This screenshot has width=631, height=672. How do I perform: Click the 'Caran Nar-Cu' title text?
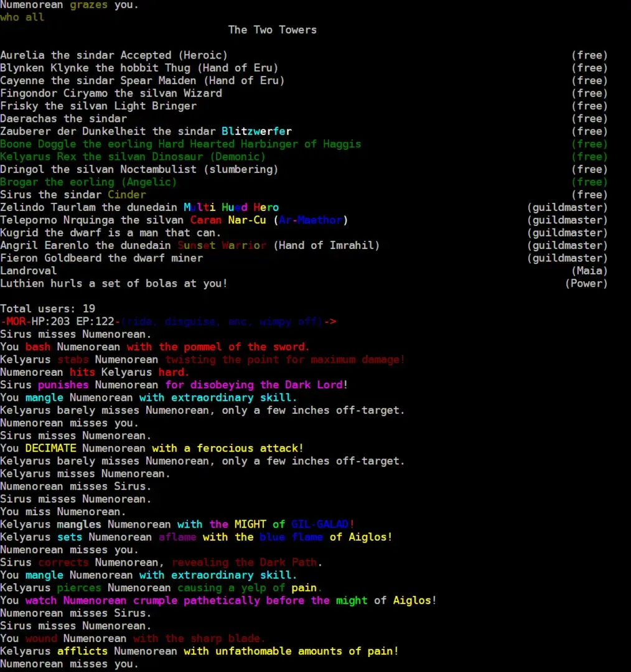point(228,220)
